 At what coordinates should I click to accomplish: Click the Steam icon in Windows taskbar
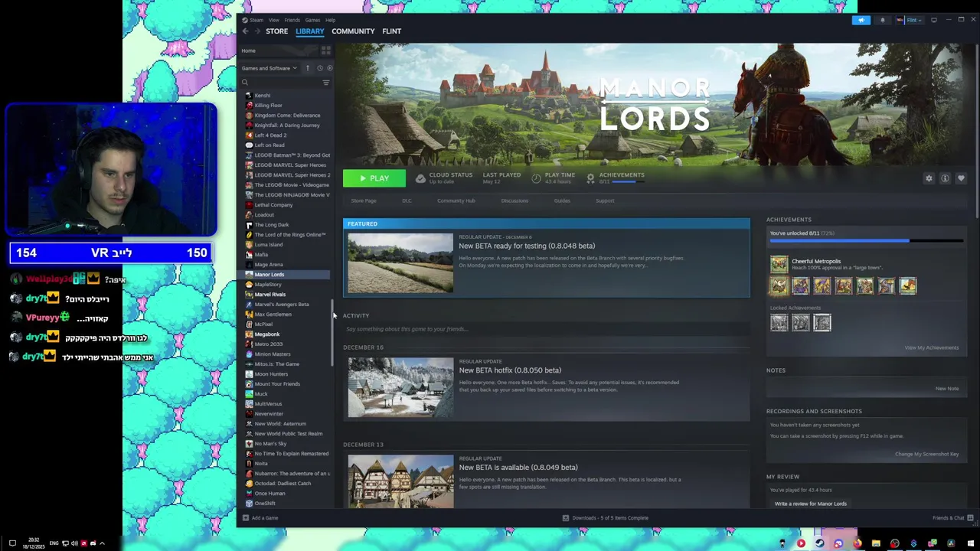(x=819, y=543)
